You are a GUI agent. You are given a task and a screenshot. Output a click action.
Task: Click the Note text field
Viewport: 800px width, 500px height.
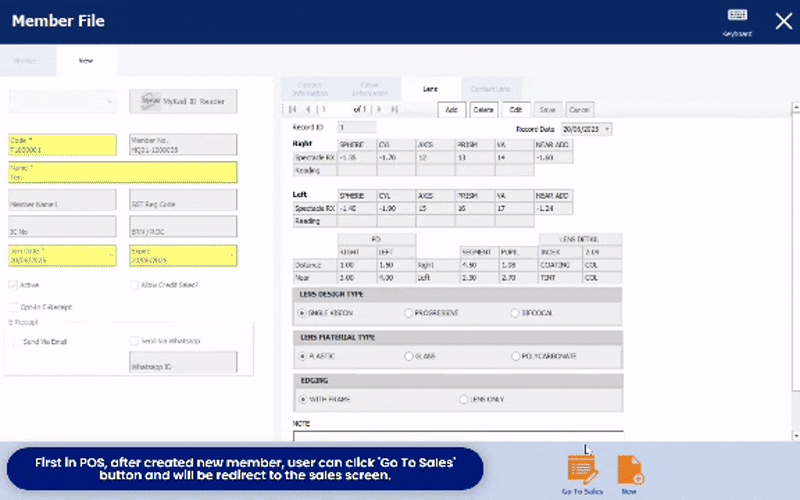coord(457,434)
